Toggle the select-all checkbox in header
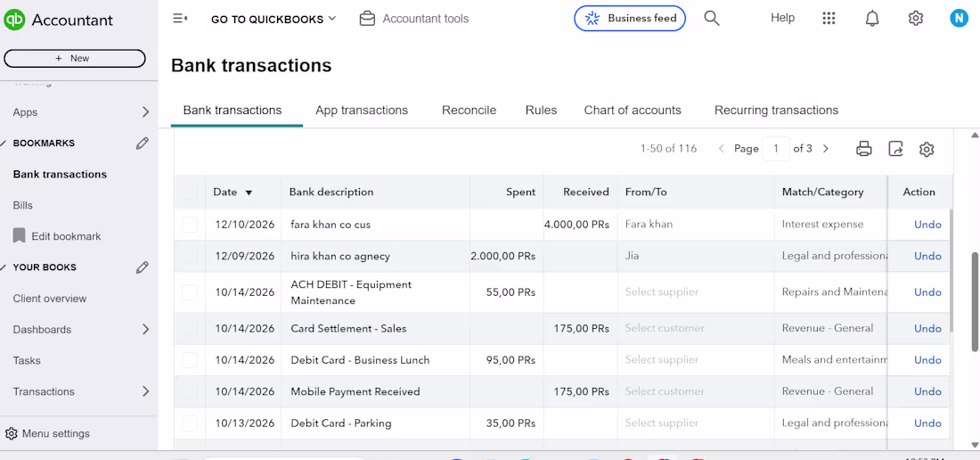The height and width of the screenshot is (460, 980). pos(190,192)
